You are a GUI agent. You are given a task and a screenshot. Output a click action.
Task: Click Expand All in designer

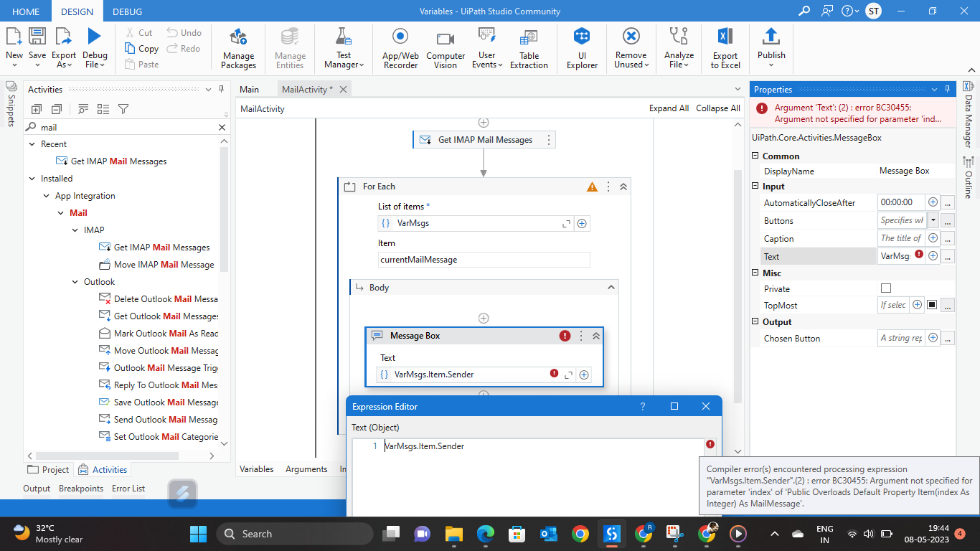click(669, 108)
